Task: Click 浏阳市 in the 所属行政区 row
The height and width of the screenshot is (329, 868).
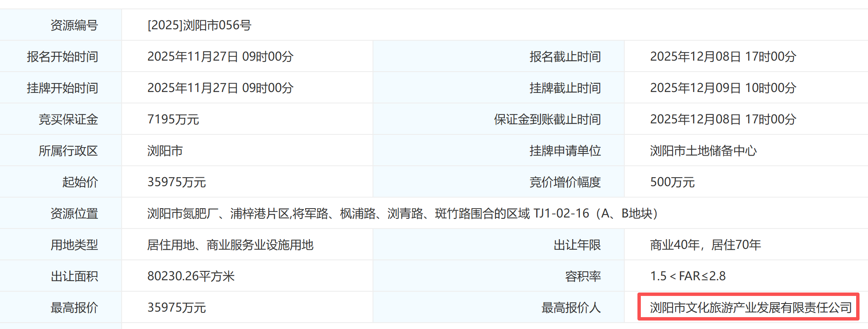Action: 165,151
